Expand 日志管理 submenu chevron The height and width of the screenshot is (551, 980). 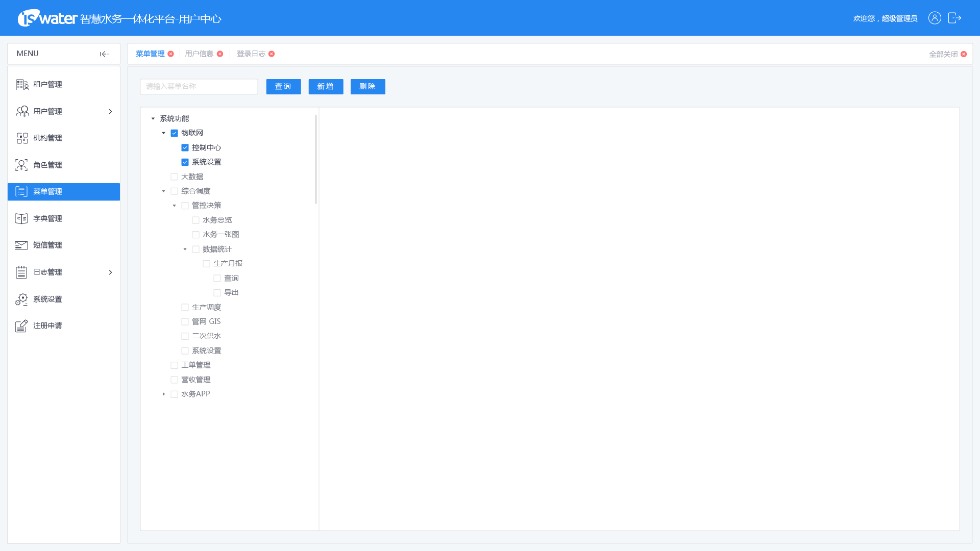coord(110,272)
